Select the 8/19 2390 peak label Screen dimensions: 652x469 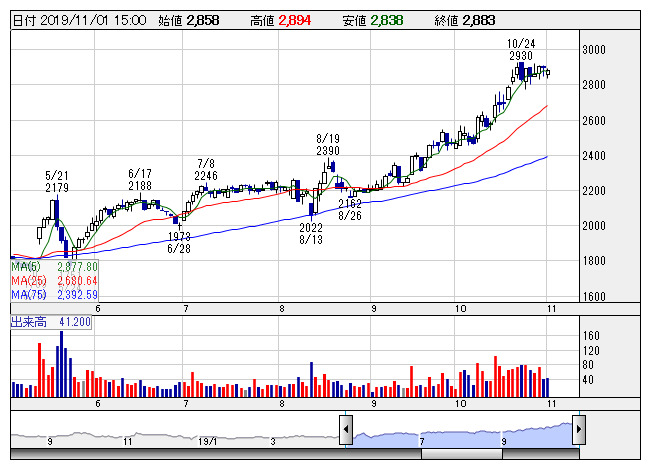pyautogui.click(x=328, y=144)
